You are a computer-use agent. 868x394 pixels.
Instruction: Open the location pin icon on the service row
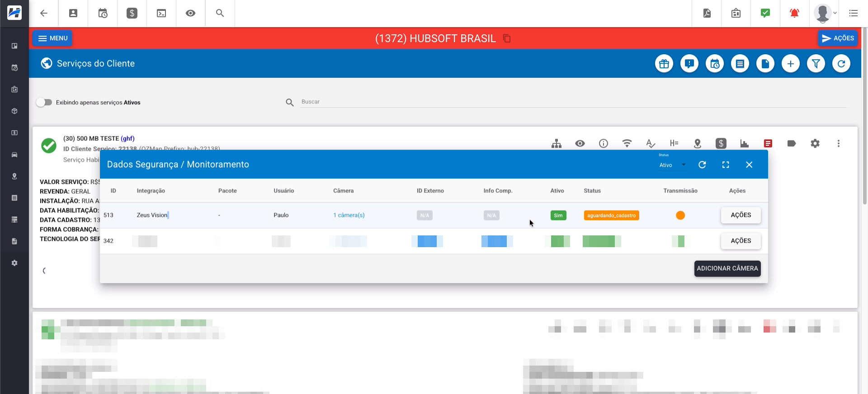click(698, 144)
